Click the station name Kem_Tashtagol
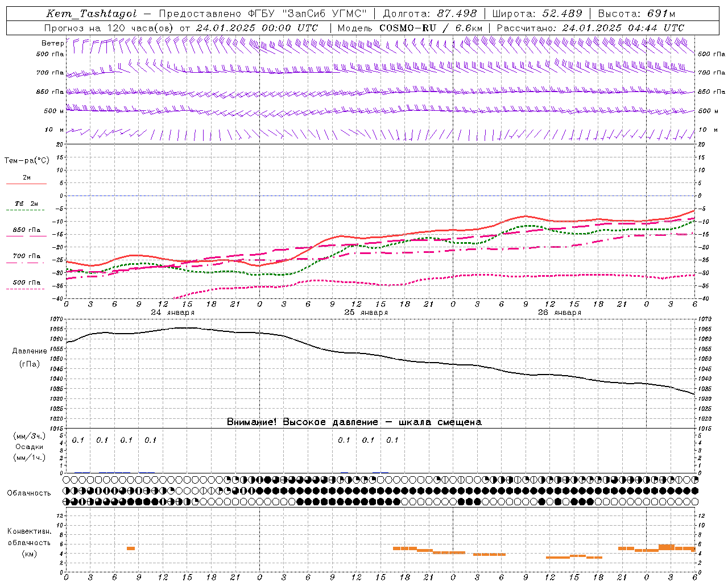Image resolution: width=728 pixels, height=582 pixels. tap(92, 14)
